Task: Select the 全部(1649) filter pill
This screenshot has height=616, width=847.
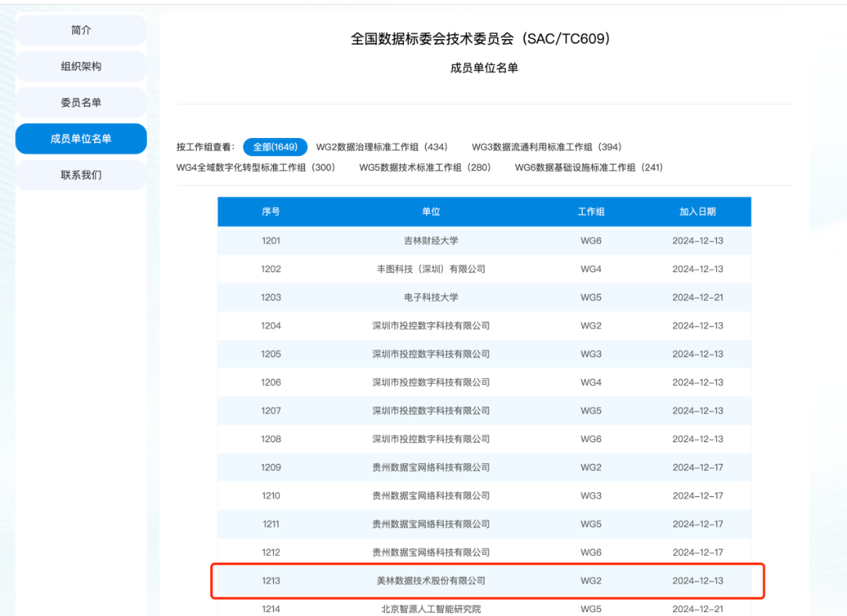Action: [274, 147]
